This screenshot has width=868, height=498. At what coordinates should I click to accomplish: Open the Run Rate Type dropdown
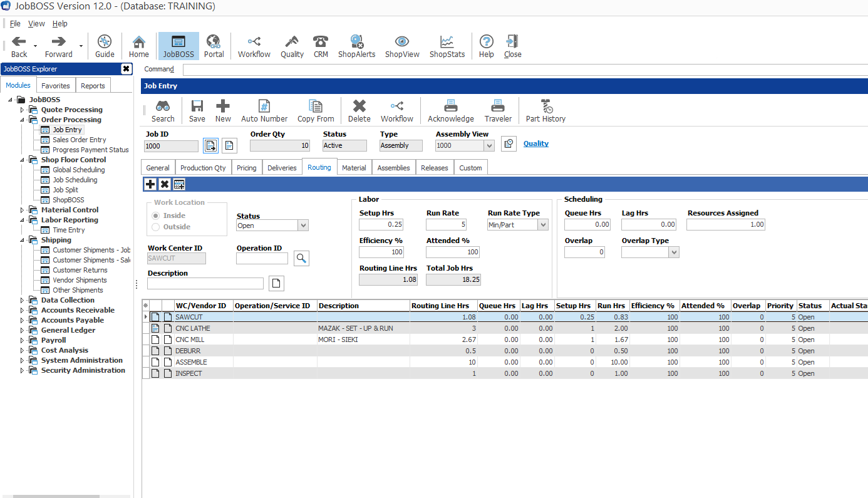(x=542, y=224)
